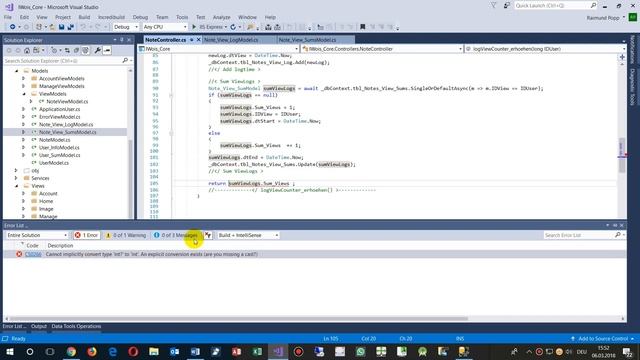Sort Error List by Description column
The width and height of the screenshot is (640, 360).
pos(60,246)
